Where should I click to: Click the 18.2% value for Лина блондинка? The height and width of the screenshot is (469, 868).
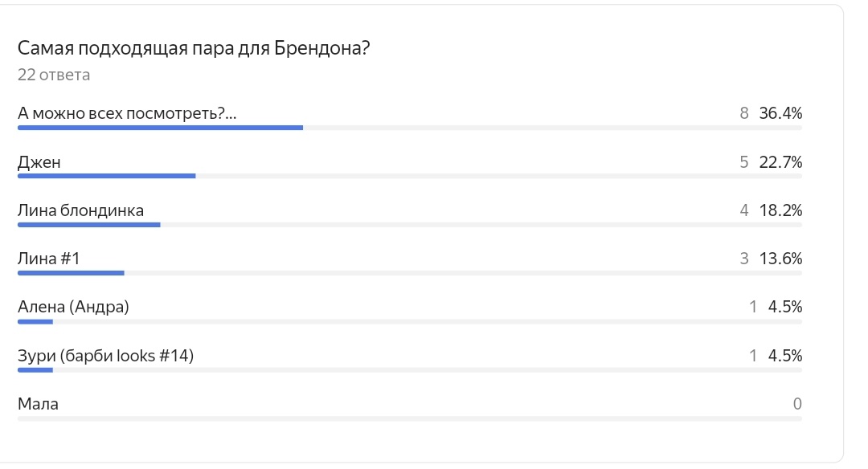coord(780,210)
